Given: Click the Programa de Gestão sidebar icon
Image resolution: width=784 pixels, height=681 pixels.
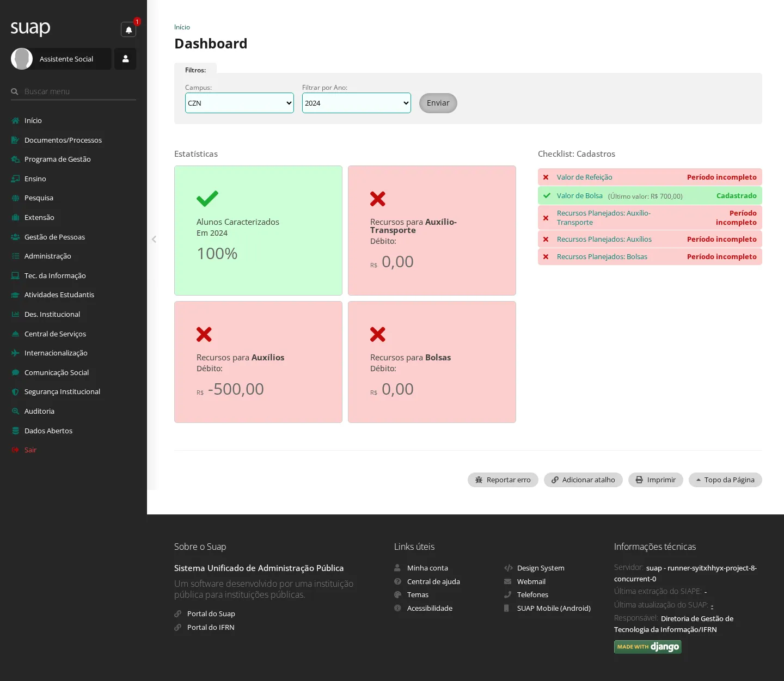Looking at the screenshot, I should pos(15,159).
